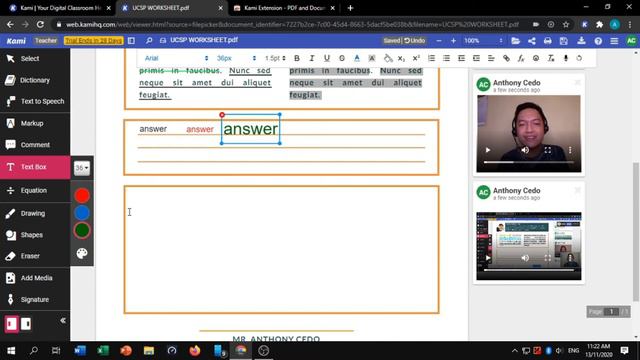Expand the 100% zoom level dropdown
640x360 pixels.
coord(483,41)
